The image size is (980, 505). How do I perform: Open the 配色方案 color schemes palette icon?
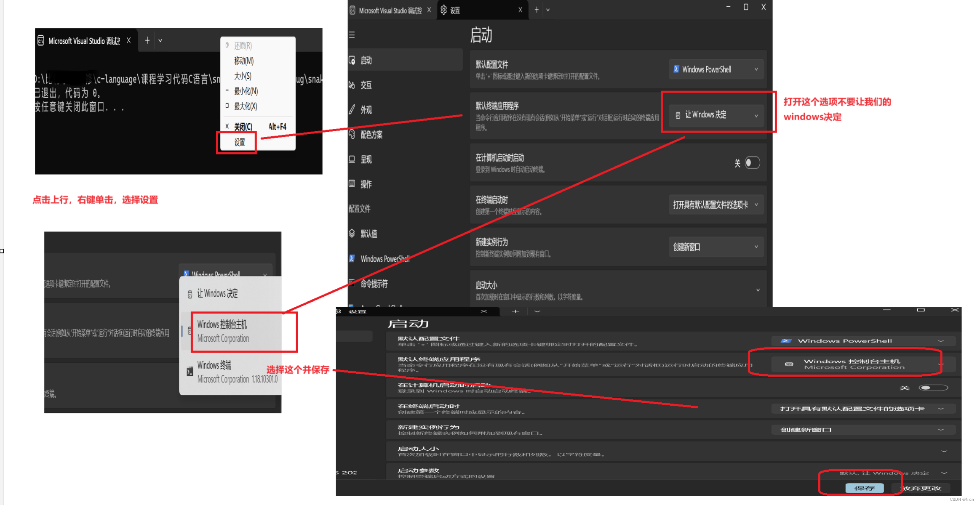coord(352,135)
